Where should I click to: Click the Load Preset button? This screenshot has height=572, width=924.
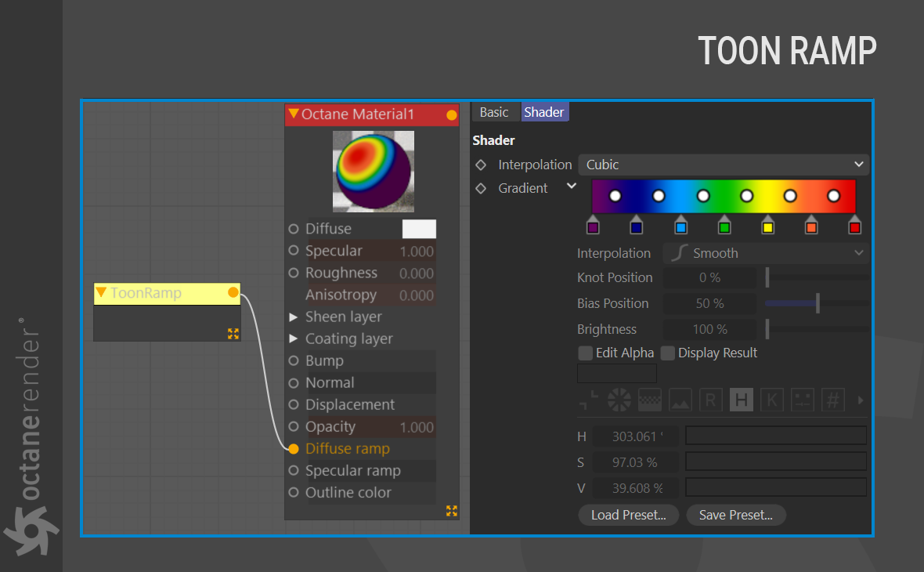click(x=628, y=515)
